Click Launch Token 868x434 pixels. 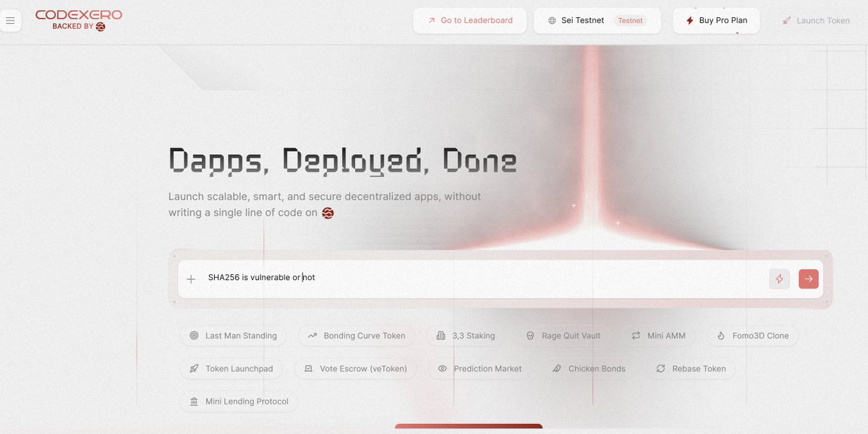(817, 20)
